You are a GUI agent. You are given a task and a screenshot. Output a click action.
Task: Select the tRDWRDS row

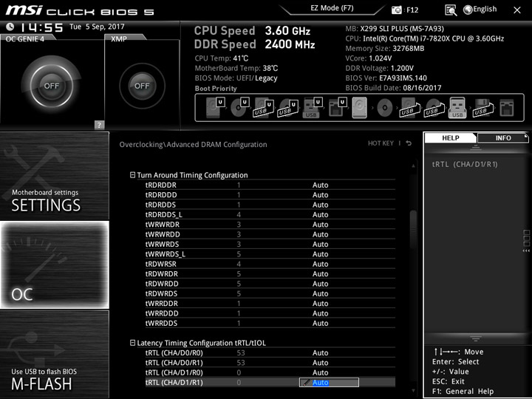tap(270, 293)
